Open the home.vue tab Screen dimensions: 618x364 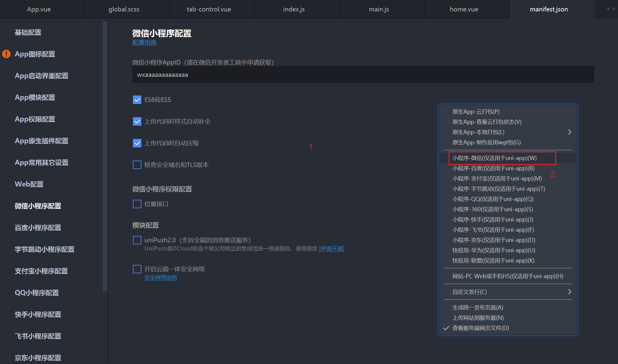click(464, 9)
